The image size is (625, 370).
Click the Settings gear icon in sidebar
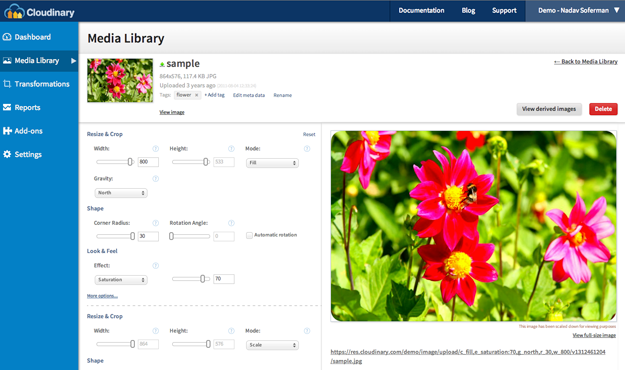(7, 154)
